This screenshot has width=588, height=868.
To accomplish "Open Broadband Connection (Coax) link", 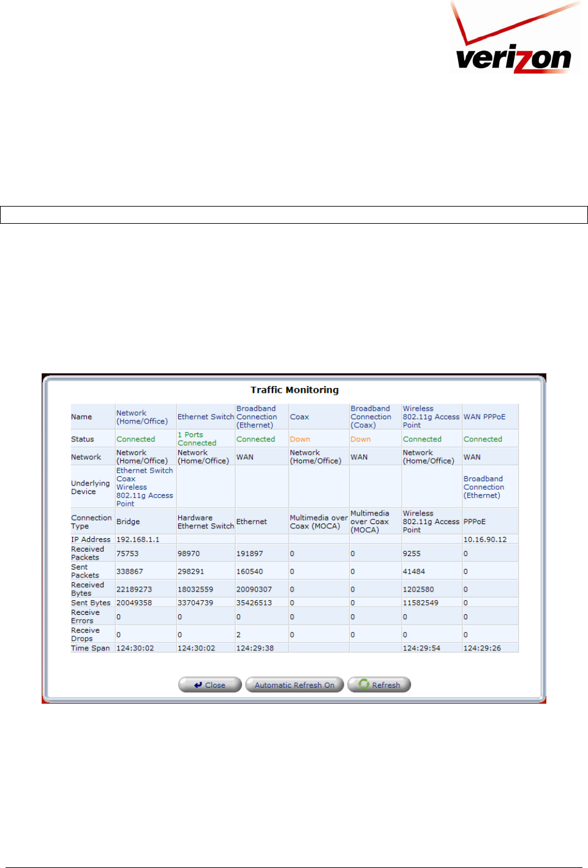I will [371, 417].
